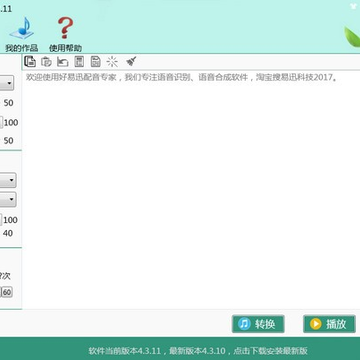Open dropdown arrow level with the welcome text
Image resolution: width=360 pixels, height=360 pixels.
coord(9,83)
